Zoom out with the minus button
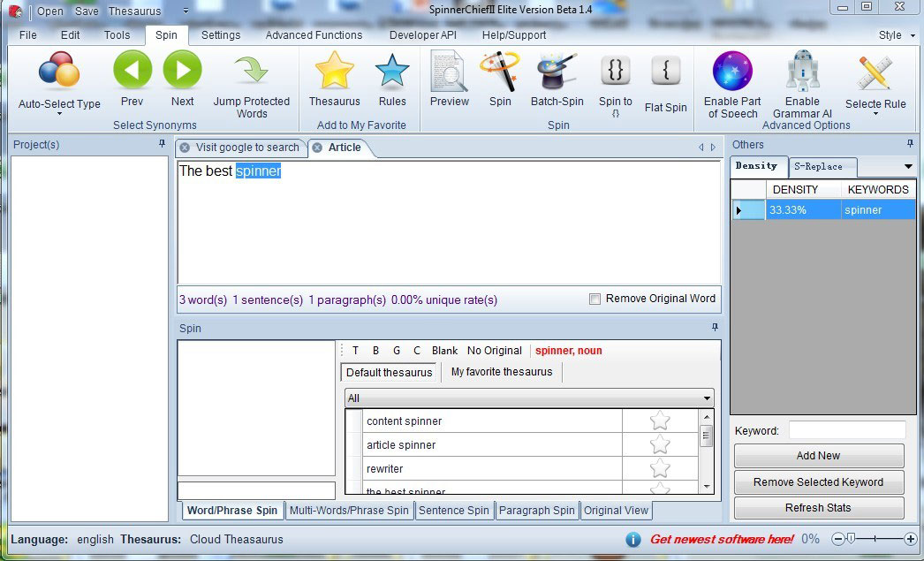This screenshot has height=561, width=924. point(838,539)
